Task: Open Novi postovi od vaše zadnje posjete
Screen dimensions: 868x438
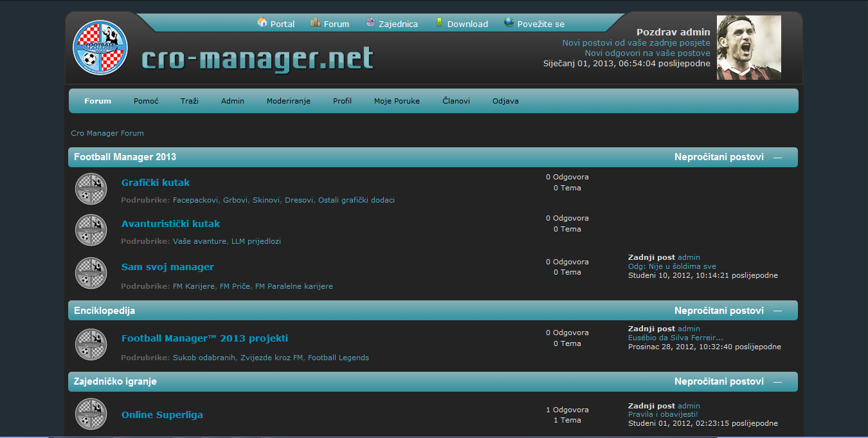Action: tap(637, 42)
